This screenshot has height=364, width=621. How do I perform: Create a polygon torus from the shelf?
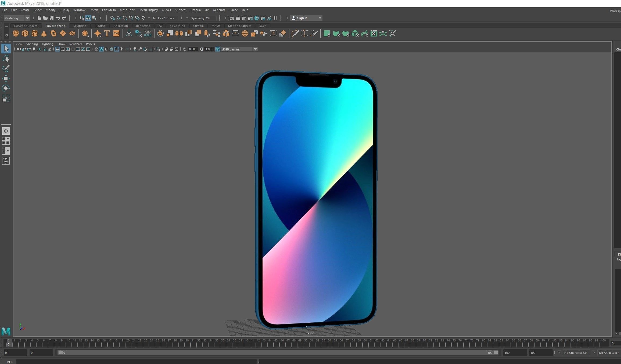coord(53,33)
